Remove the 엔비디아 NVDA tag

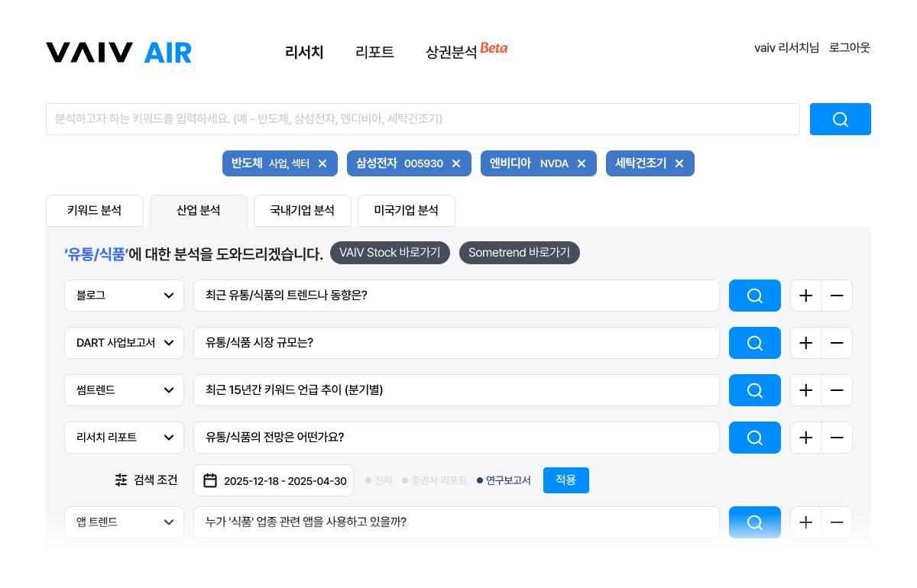point(582,163)
